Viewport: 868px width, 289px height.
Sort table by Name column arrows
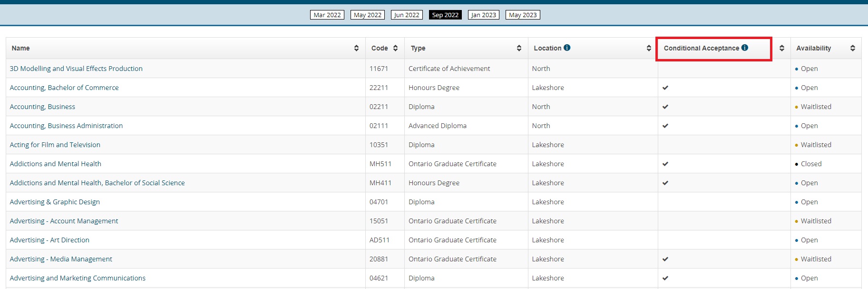(356, 48)
